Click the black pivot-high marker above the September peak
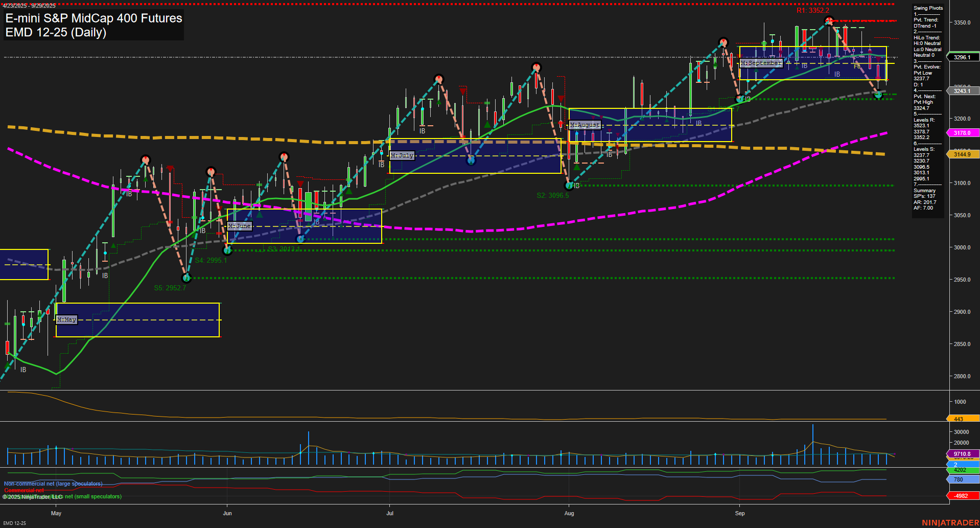Screen dimensions: 980x528 [x=828, y=21]
